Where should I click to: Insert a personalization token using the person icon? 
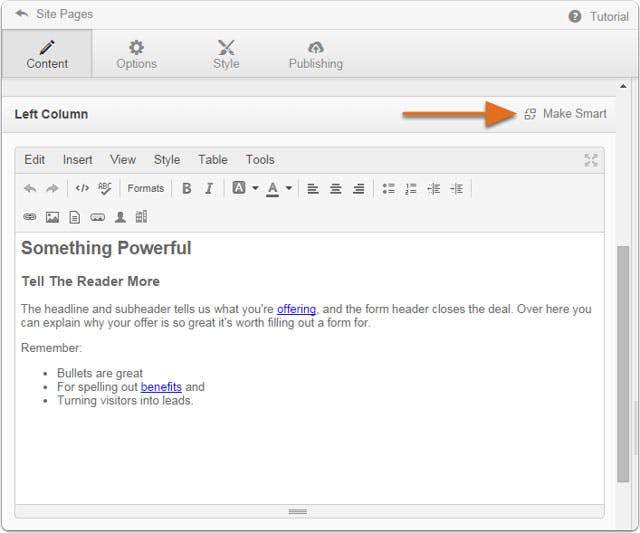click(x=120, y=217)
